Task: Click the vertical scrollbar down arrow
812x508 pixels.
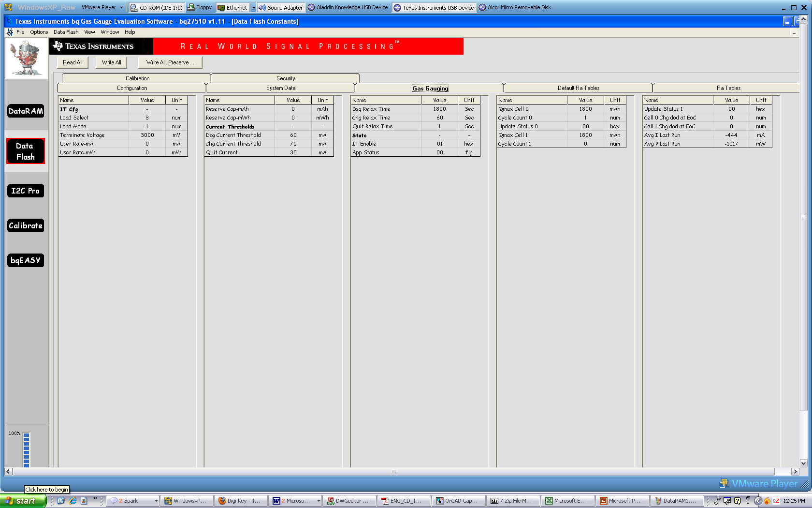Action: click(x=803, y=463)
